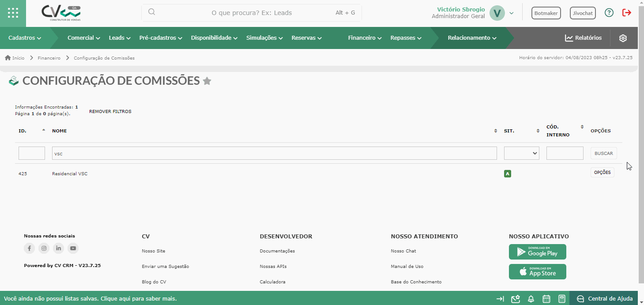
Task: Open the Nosso Chat footer link
Action: [403, 251]
